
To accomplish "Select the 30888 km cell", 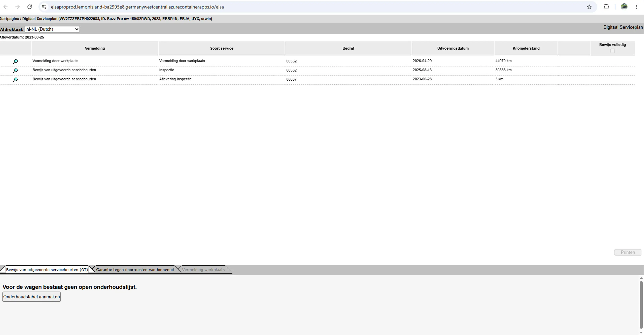I will [503, 70].
